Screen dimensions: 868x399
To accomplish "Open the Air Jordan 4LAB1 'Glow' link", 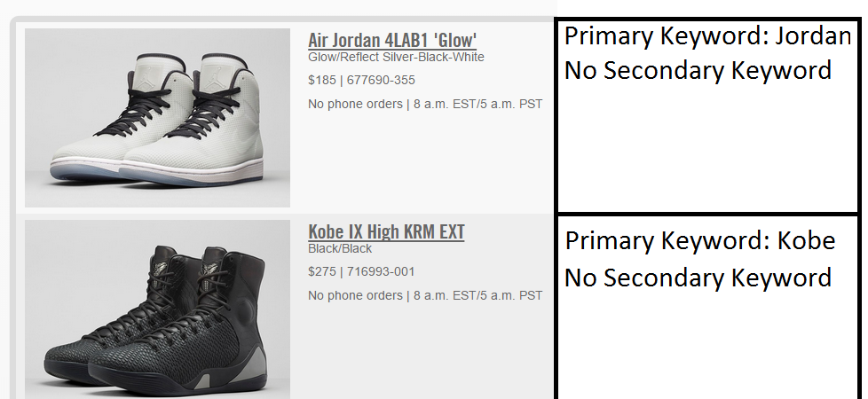I will pyautogui.click(x=392, y=40).
